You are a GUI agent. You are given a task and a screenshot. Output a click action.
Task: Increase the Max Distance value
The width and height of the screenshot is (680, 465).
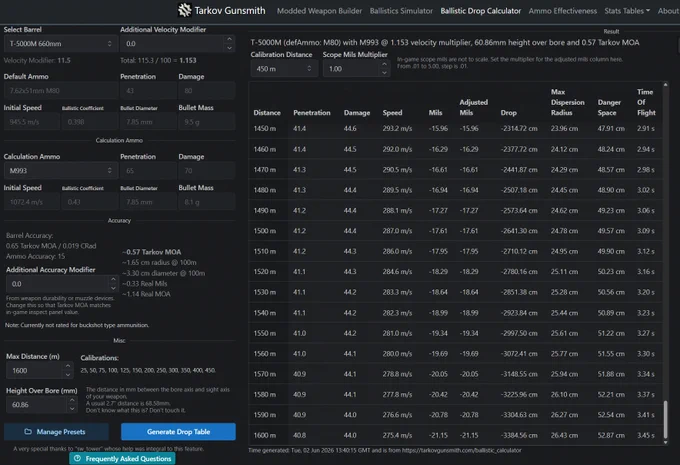tap(68, 366)
